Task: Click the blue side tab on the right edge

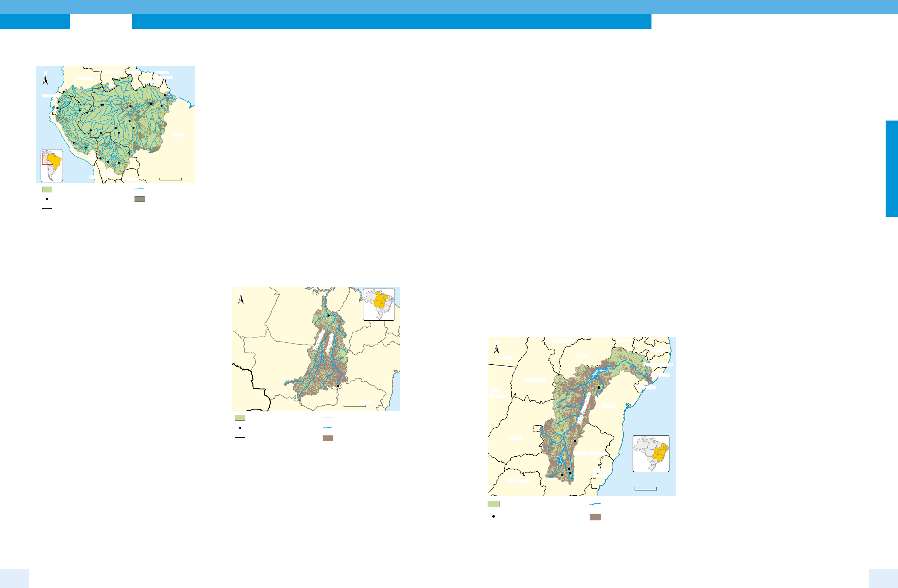Action: [x=891, y=168]
